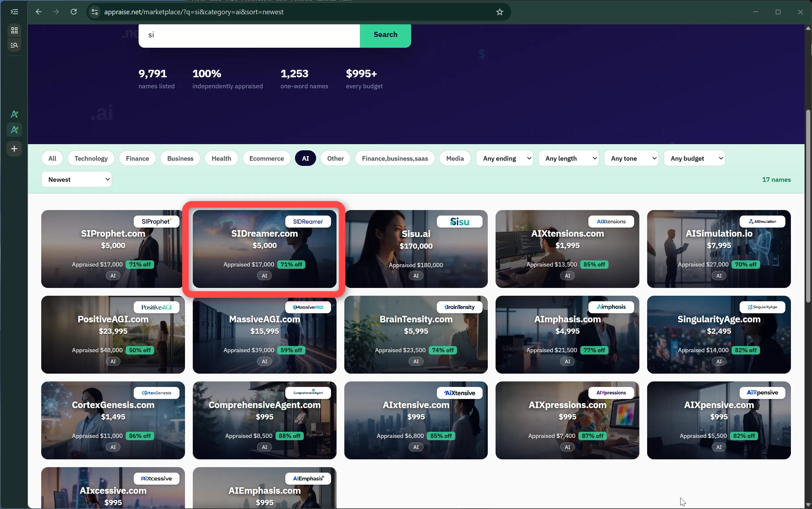This screenshot has width=812, height=509.
Task: Click the CortexGenesis logo badge
Action: pos(156,393)
